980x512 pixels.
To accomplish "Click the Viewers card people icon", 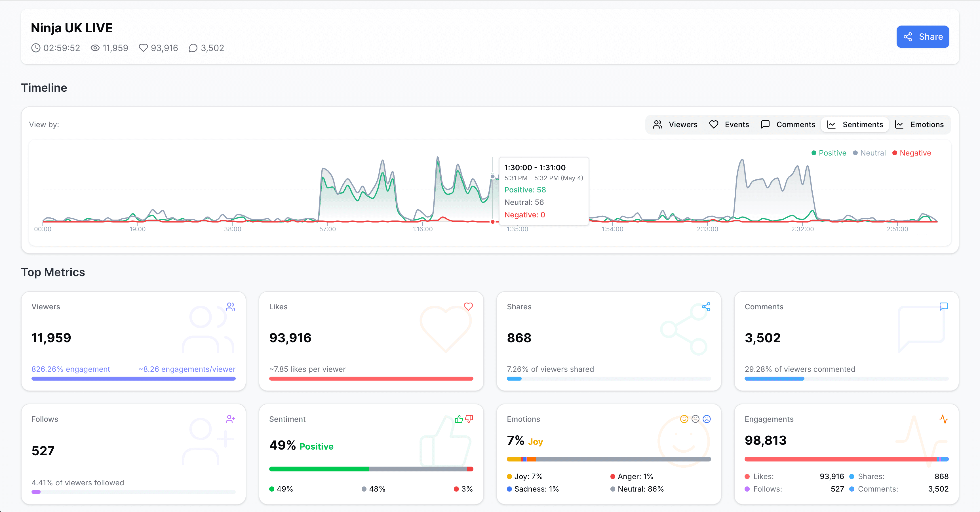I will [x=230, y=307].
